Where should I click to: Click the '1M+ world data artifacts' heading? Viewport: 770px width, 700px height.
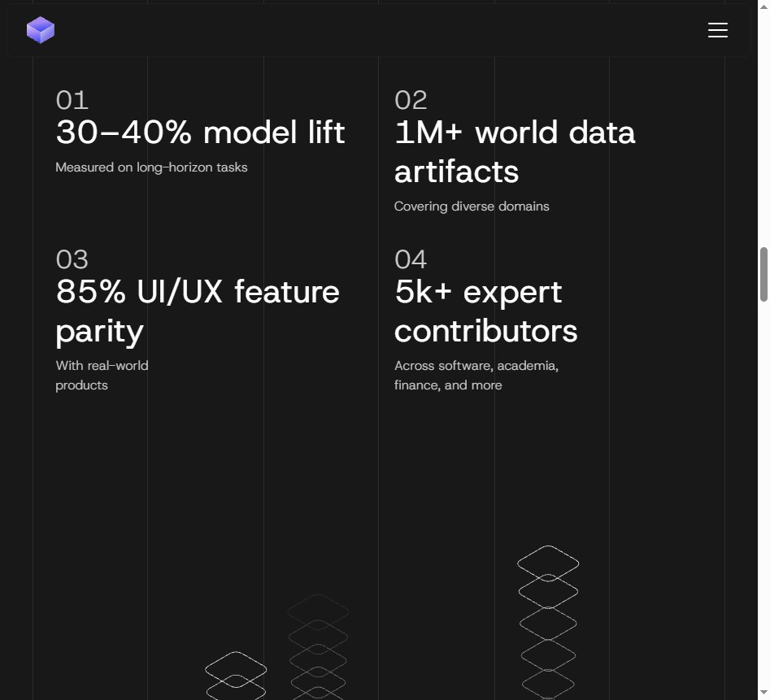515,152
